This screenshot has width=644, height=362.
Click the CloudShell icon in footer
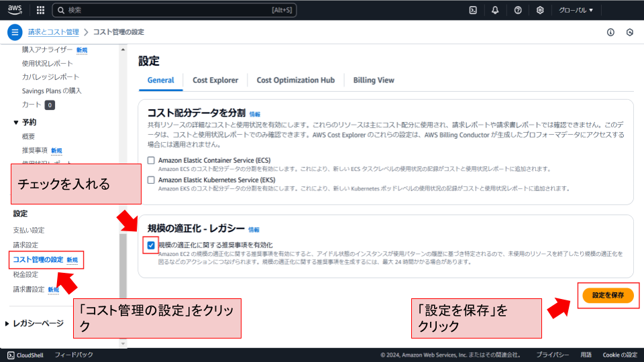11,355
